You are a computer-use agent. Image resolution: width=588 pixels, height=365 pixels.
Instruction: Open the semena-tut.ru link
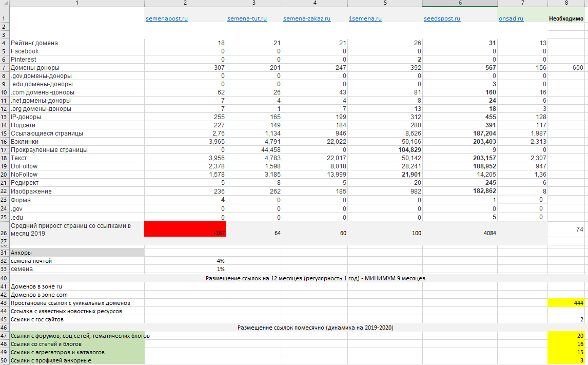click(x=247, y=18)
